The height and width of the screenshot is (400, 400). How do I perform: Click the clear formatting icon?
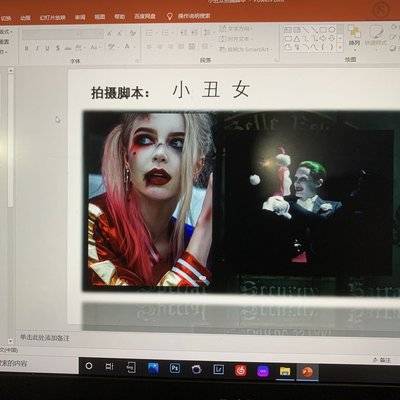[133, 33]
